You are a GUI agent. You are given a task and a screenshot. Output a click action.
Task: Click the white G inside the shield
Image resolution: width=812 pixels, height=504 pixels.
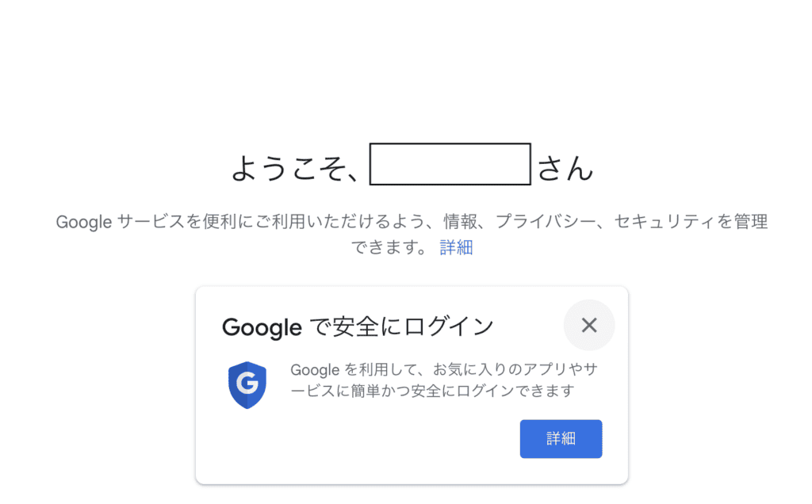point(247,383)
